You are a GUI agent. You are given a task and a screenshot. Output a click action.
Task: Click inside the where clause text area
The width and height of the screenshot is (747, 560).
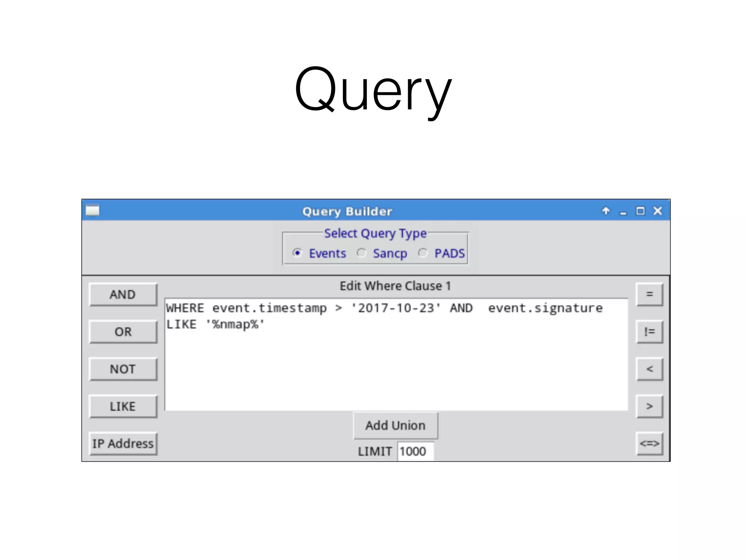396,354
